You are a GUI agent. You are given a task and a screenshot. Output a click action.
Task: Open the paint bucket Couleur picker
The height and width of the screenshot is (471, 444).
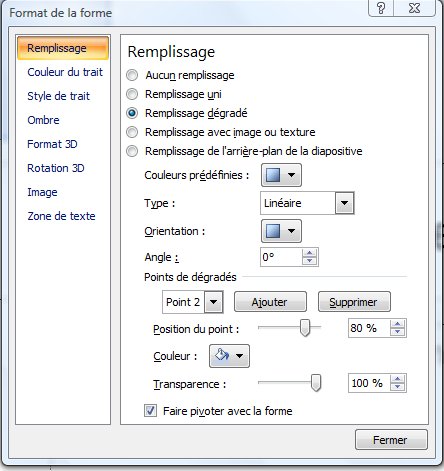tap(229, 356)
